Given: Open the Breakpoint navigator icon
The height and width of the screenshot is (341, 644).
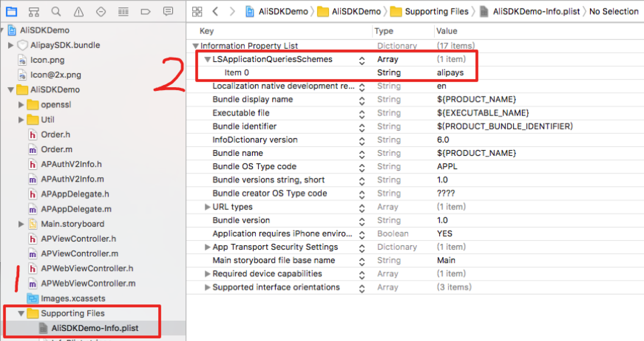Looking at the screenshot, I should (x=146, y=12).
